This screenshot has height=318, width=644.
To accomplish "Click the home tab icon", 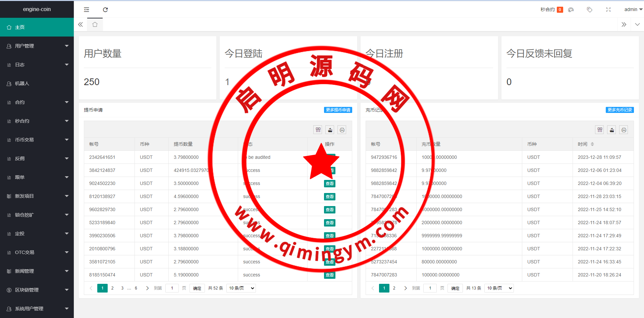I will (x=95, y=24).
